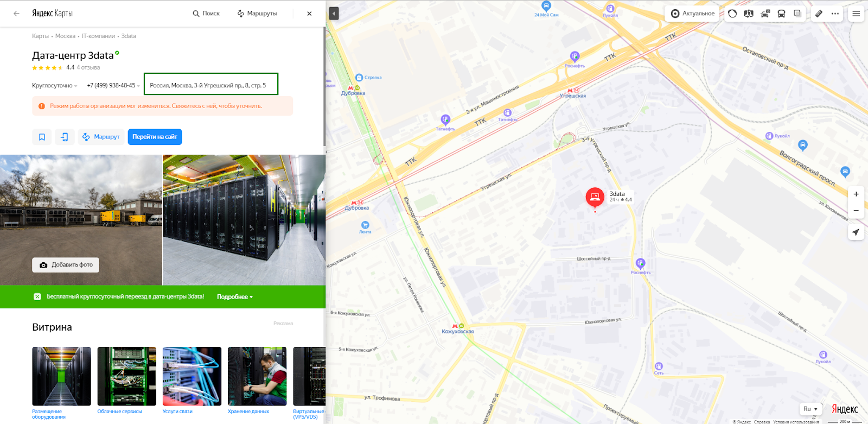
Task: Click the Актуальное map button
Action: click(x=692, y=14)
